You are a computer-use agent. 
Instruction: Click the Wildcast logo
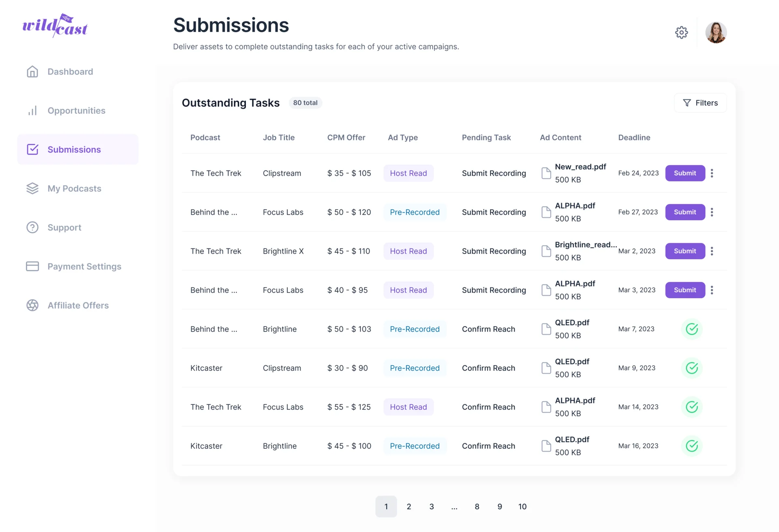click(55, 26)
